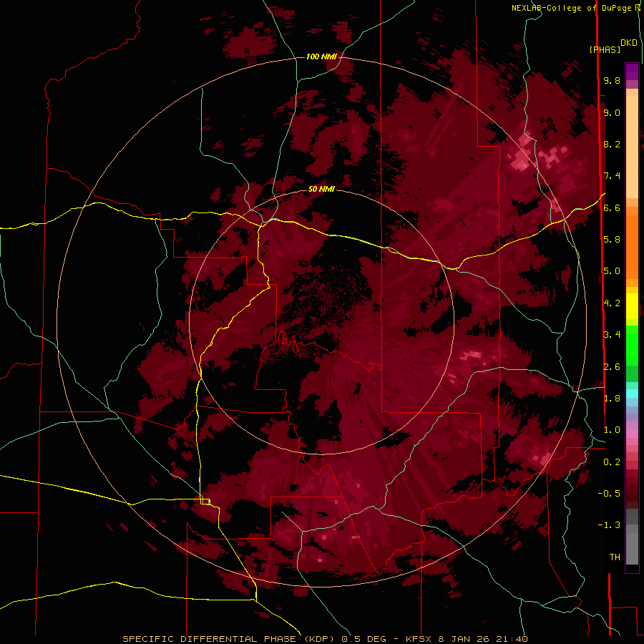Screen dimensions: 644x644
Task: Click the 1.0 value on the color scale
Action: 612,430
